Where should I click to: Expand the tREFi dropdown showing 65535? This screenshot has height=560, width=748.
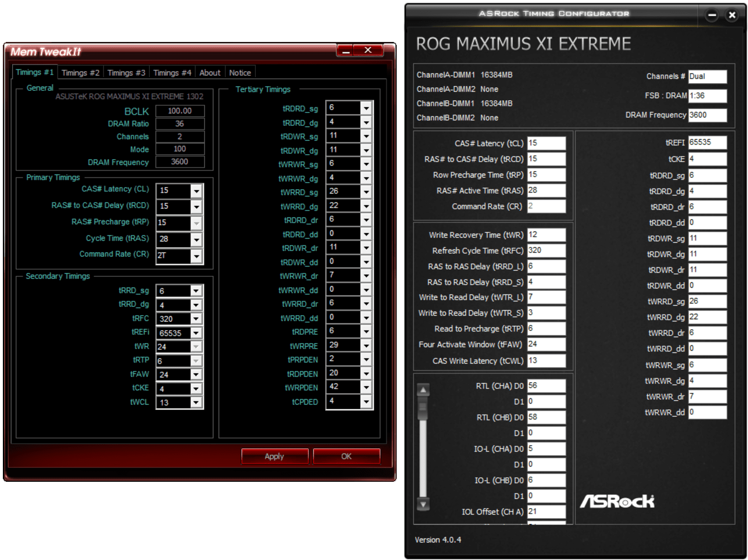point(196,333)
